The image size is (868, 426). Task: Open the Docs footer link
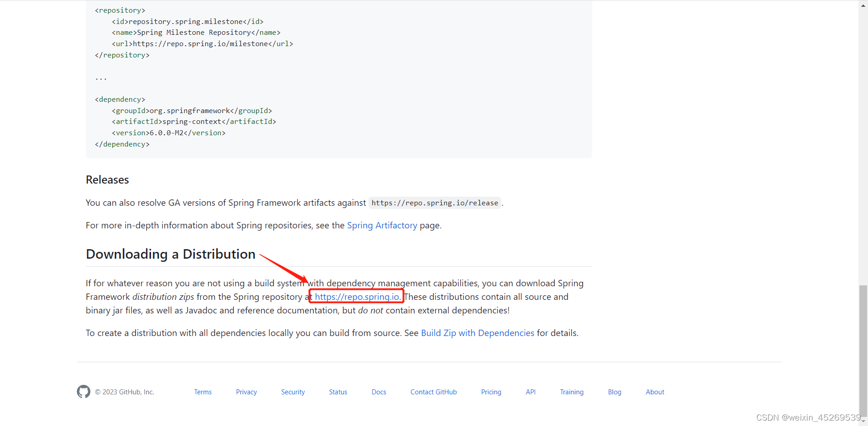(379, 392)
